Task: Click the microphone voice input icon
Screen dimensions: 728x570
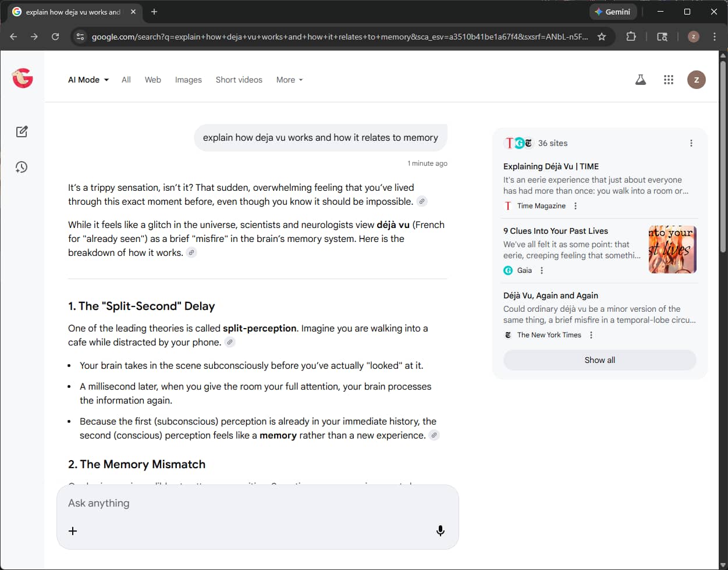Action: tap(440, 530)
